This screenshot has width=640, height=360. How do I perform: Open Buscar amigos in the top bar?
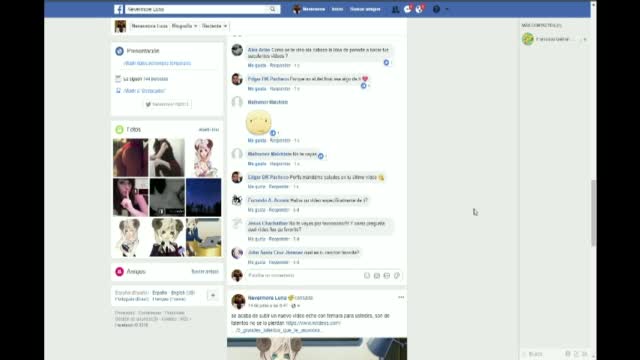pyautogui.click(x=365, y=9)
